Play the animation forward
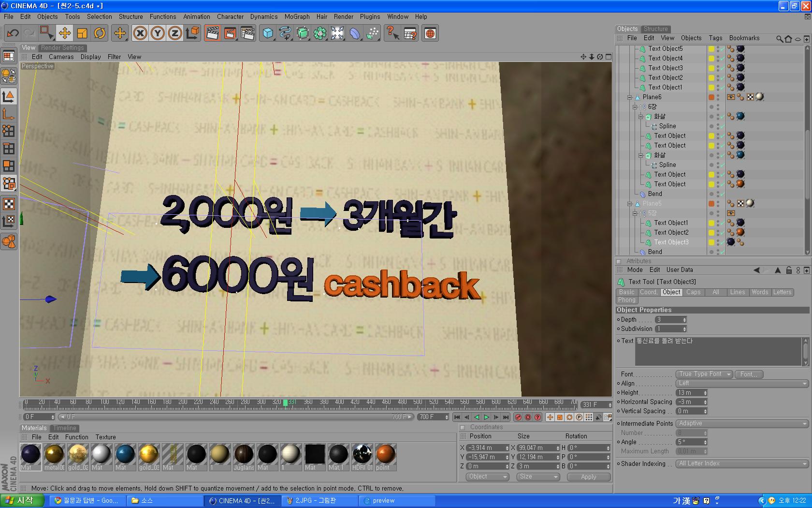The image size is (812, 508). (486, 417)
